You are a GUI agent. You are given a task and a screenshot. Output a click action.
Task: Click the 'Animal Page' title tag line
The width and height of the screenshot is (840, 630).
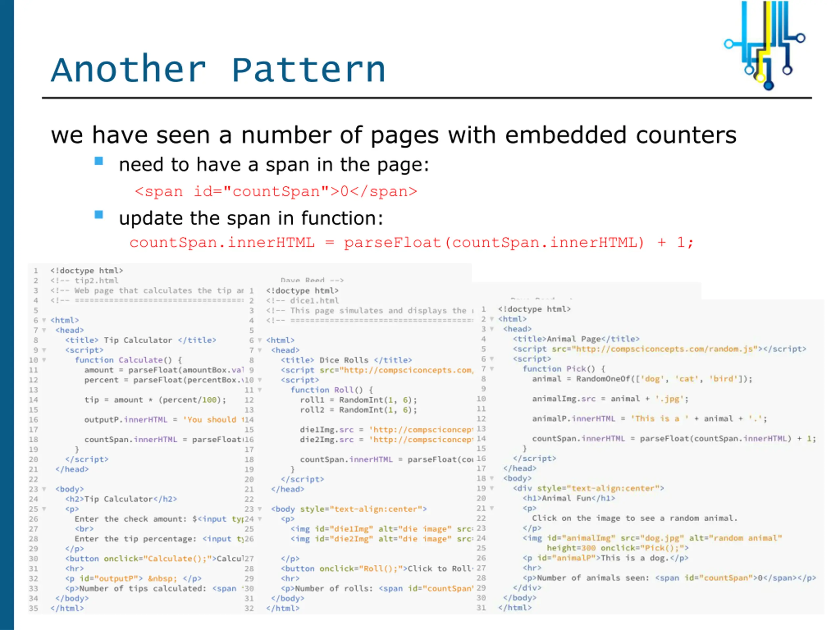[x=576, y=339]
